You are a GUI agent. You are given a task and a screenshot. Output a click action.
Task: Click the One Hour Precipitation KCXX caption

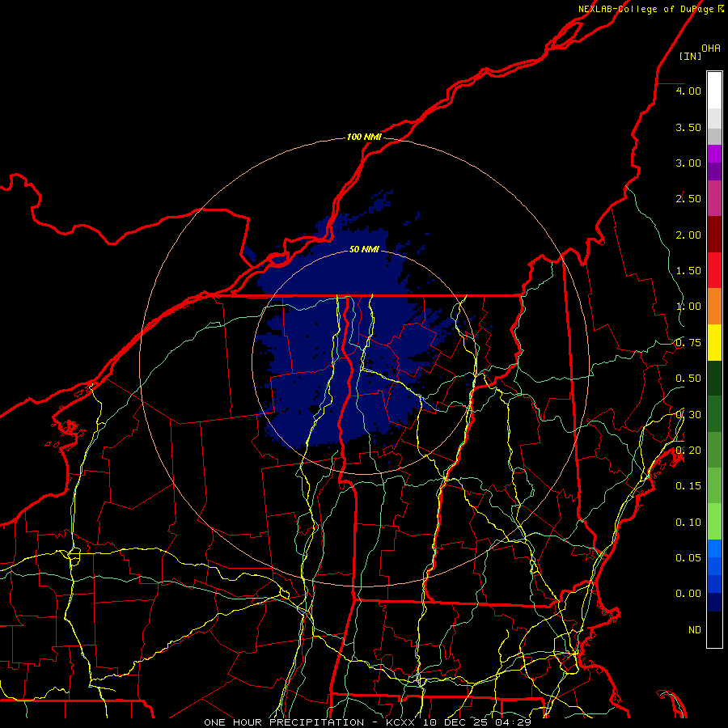coord(367,722)
